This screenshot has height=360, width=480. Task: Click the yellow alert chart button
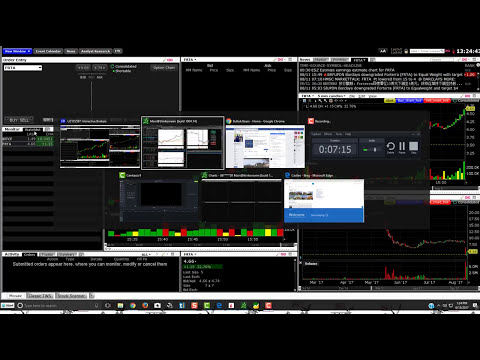[389, 100]
